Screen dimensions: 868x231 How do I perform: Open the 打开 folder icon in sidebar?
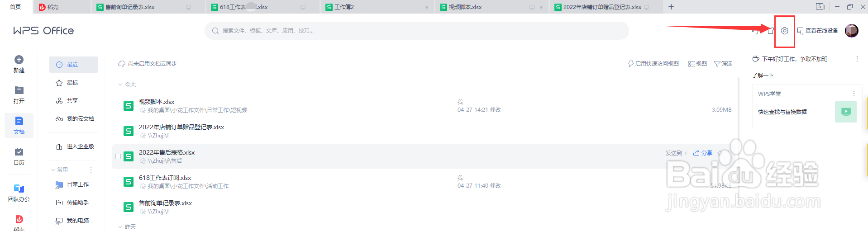[19, 90]
